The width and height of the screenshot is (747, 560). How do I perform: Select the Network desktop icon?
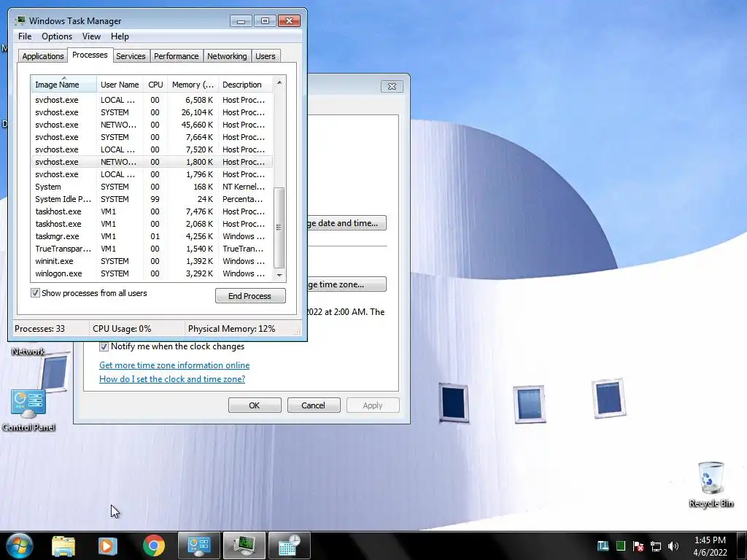pos(28,351)
